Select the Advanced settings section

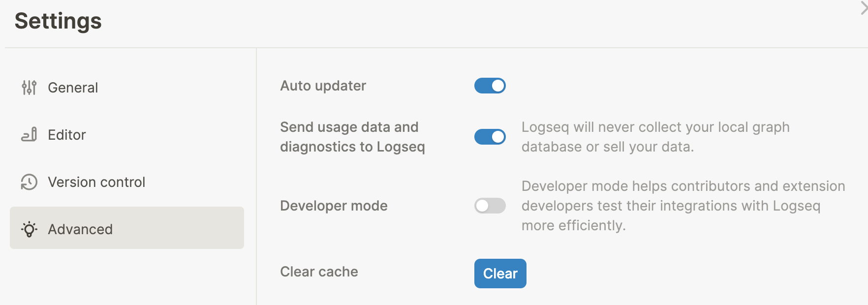click(80, 229)
